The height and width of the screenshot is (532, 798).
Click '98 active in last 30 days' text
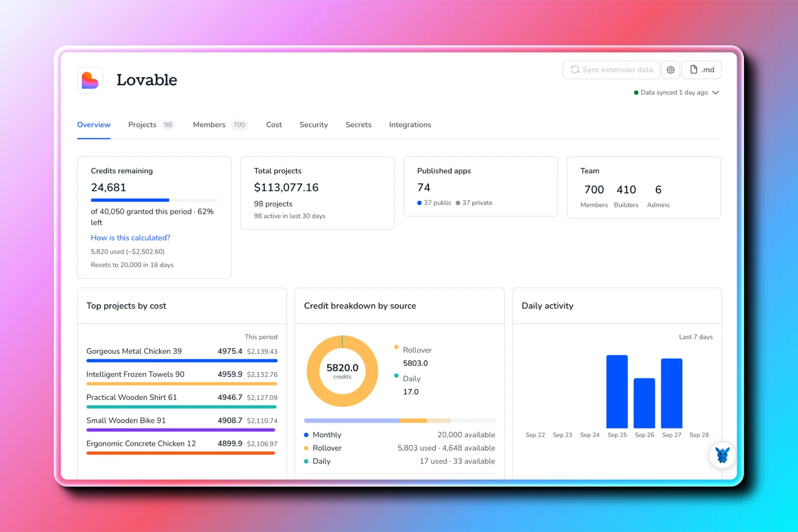[x=290, y=216]
